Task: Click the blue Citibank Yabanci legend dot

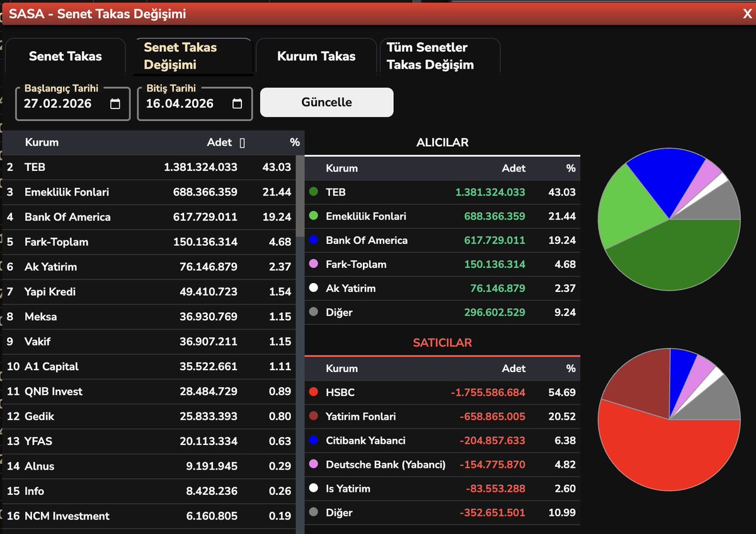Action: click(x=313, y=441)
